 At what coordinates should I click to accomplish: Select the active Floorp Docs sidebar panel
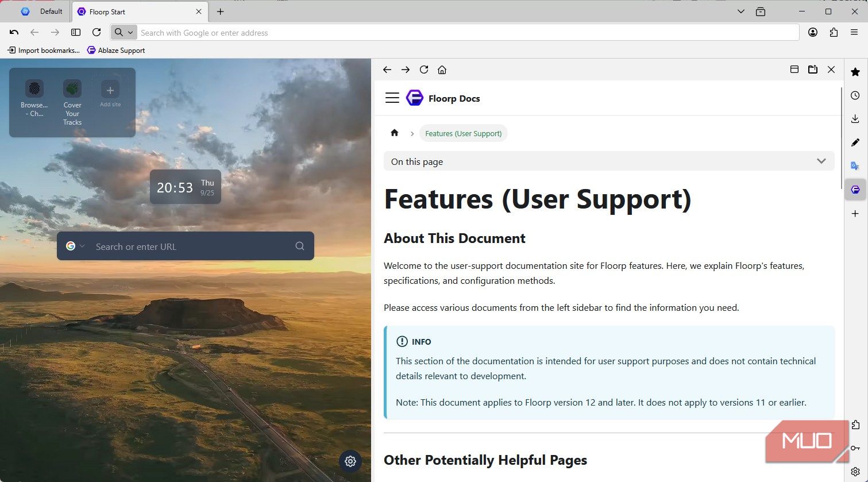[855, 189]
